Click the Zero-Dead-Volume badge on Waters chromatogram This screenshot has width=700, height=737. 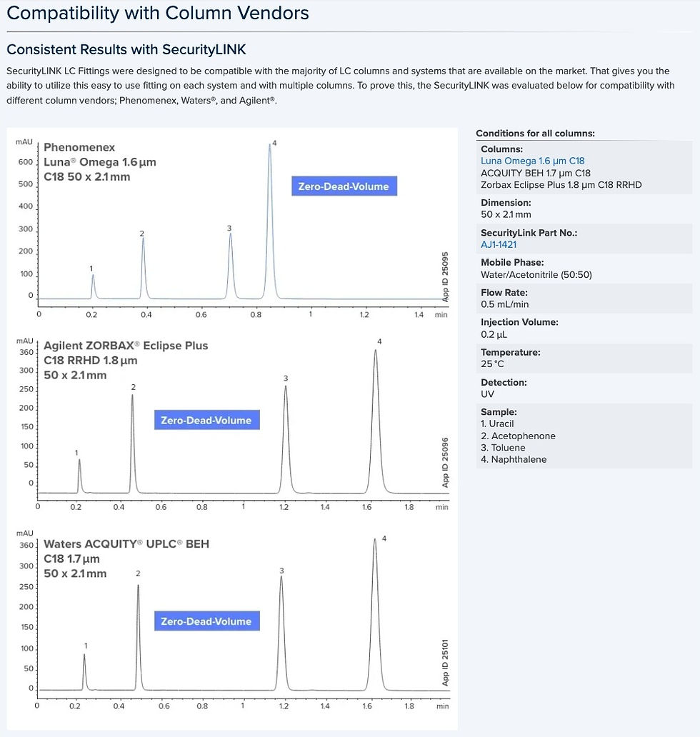(x=206, y=621)
